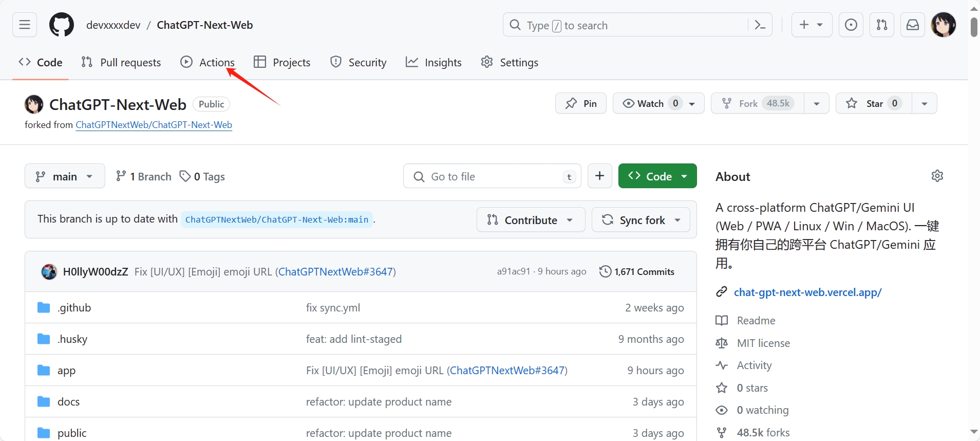Open H0llyW00dzZ author profile
Image resolution: width=980 pixels, height=441 pixels.
(96, 271)
